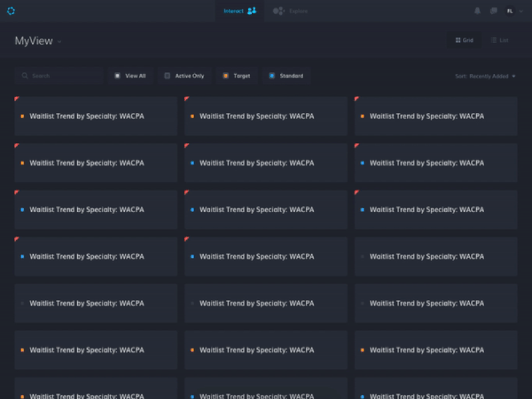532x399 pixels.
Task: Click the circular app logo icon
Action: tap(11, 11)
